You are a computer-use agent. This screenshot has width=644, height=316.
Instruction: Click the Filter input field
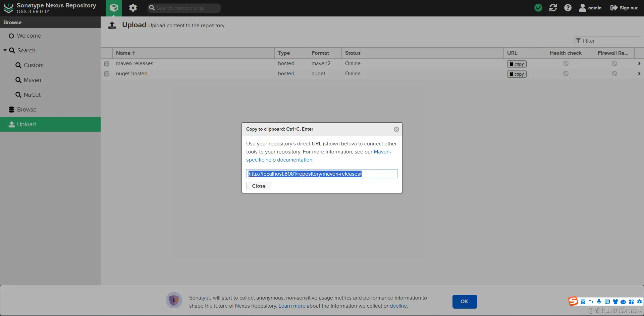[x=607, y=41]
